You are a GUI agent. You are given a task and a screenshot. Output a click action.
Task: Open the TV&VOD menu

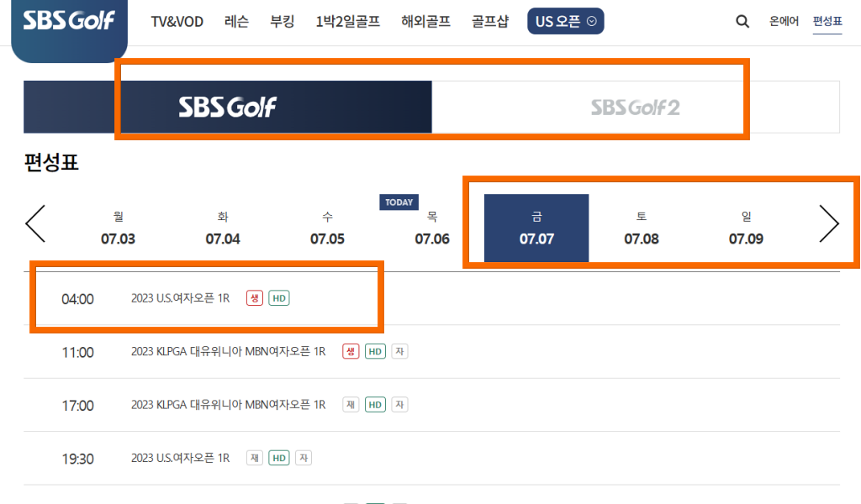177,21
